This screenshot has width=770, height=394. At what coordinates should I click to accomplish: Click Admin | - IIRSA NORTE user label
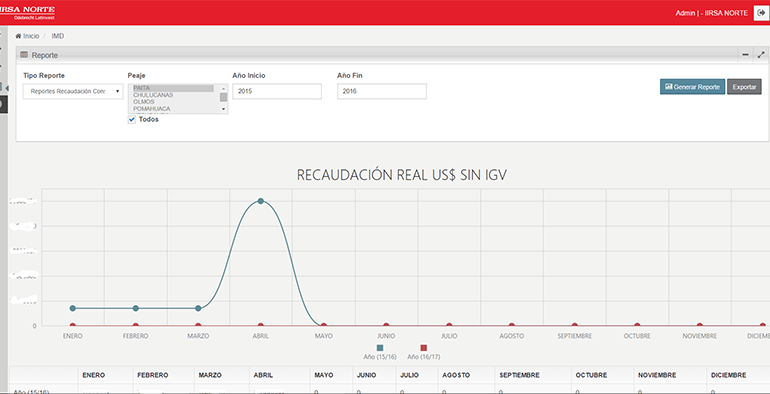[712, 13]
